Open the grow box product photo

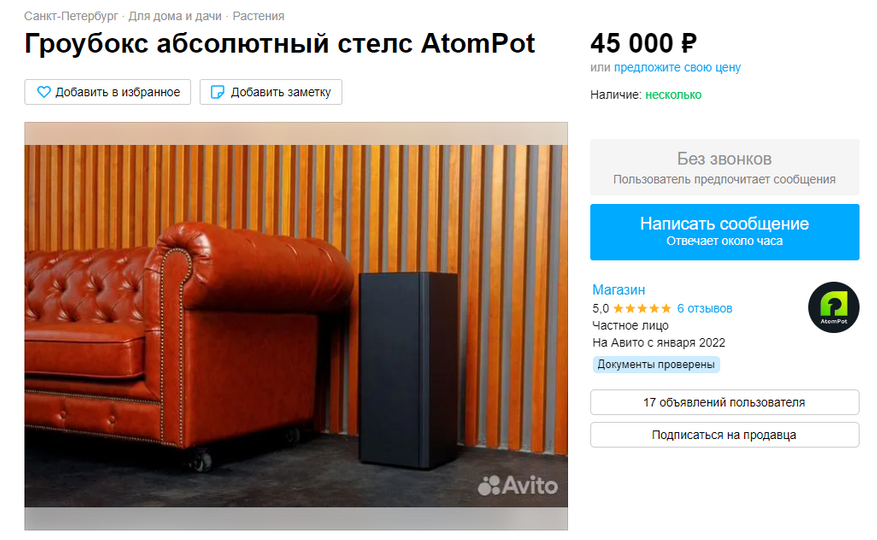296,326
